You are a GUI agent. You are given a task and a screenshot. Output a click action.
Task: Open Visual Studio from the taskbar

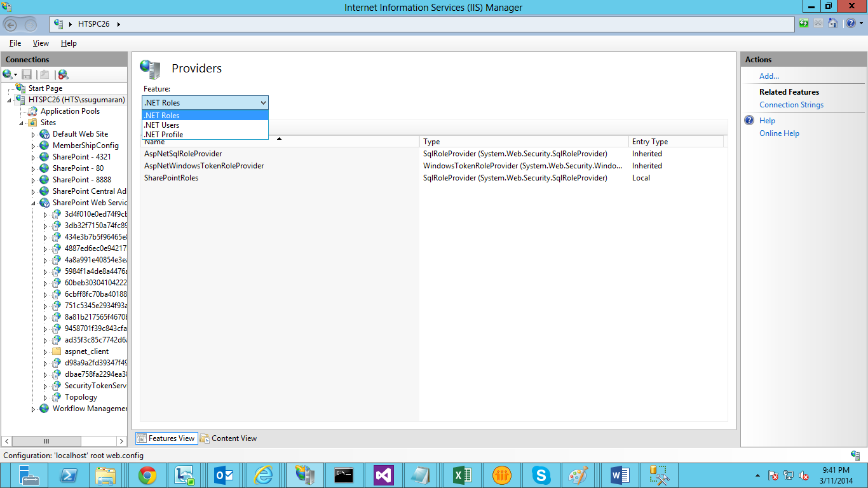coord(384,475)
